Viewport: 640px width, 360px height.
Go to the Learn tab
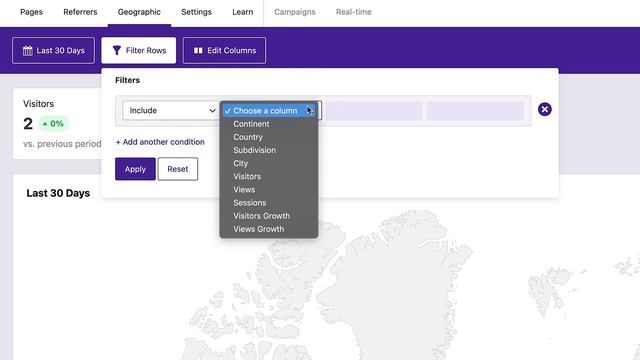(242, 12)
